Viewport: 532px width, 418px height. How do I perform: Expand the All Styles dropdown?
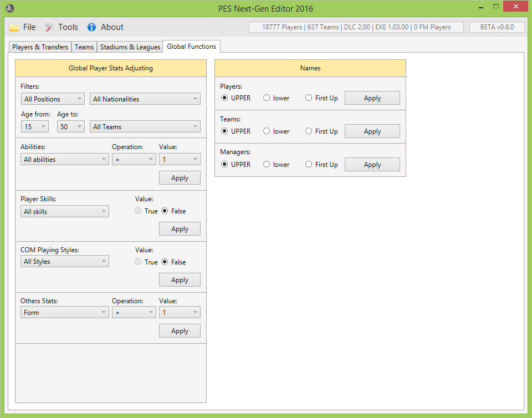[64, 261]
